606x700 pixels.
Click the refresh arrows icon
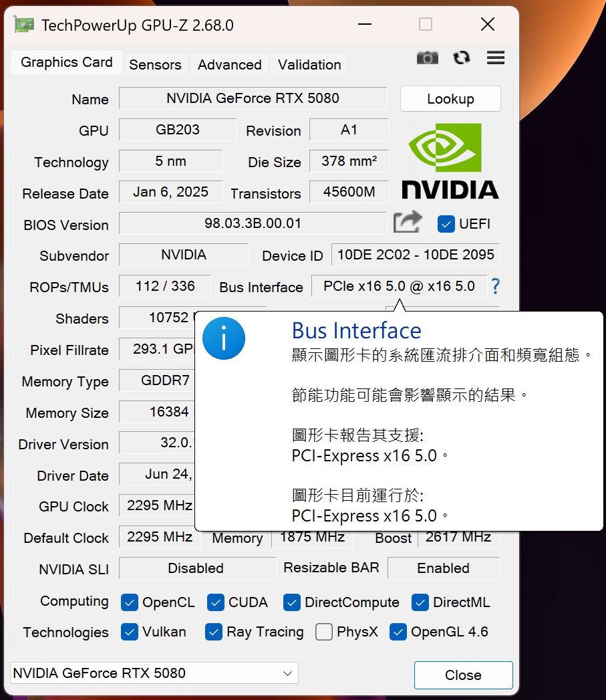point(462,57)
